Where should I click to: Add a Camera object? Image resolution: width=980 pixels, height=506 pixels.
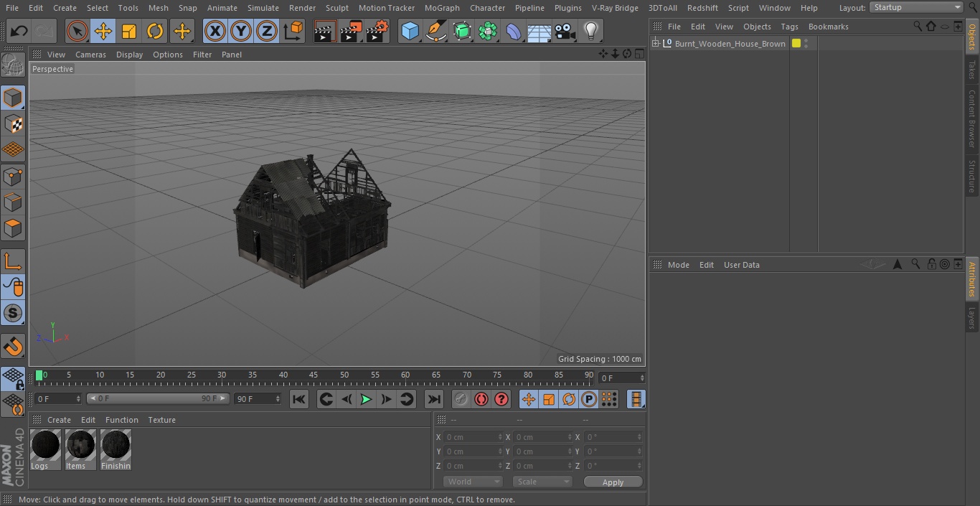[x=565, y=31]
